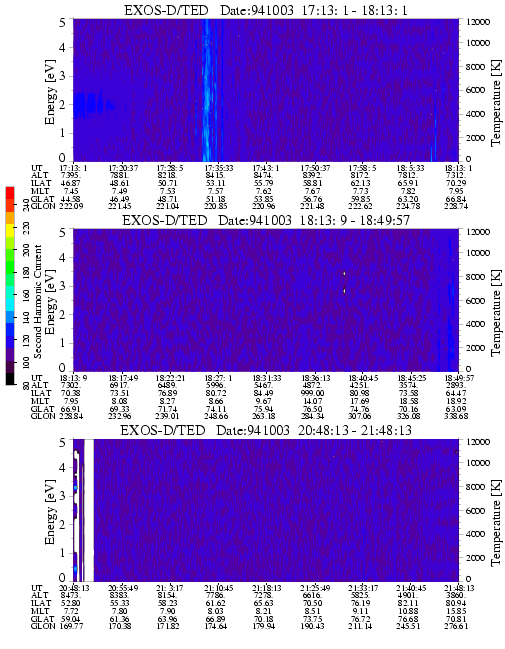Click the 999.00 ILAT value under the middle plot

pyautogui.click(x=313, y=393)
